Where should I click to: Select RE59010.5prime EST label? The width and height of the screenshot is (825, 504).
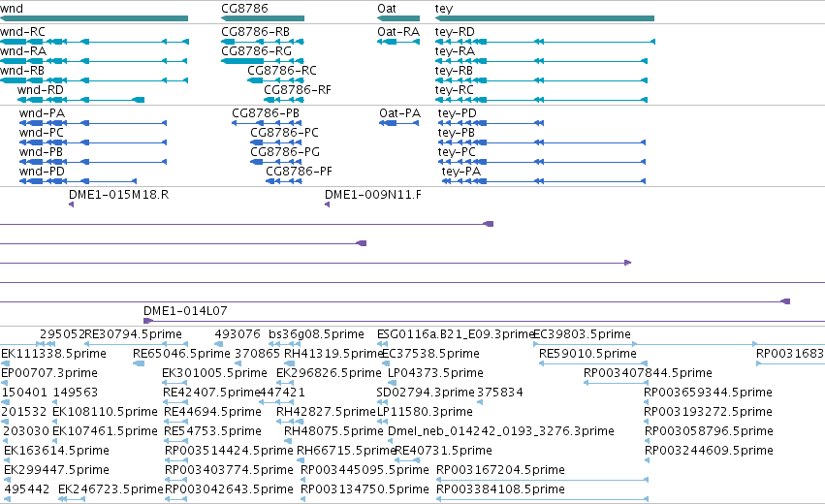click(587, 354)
